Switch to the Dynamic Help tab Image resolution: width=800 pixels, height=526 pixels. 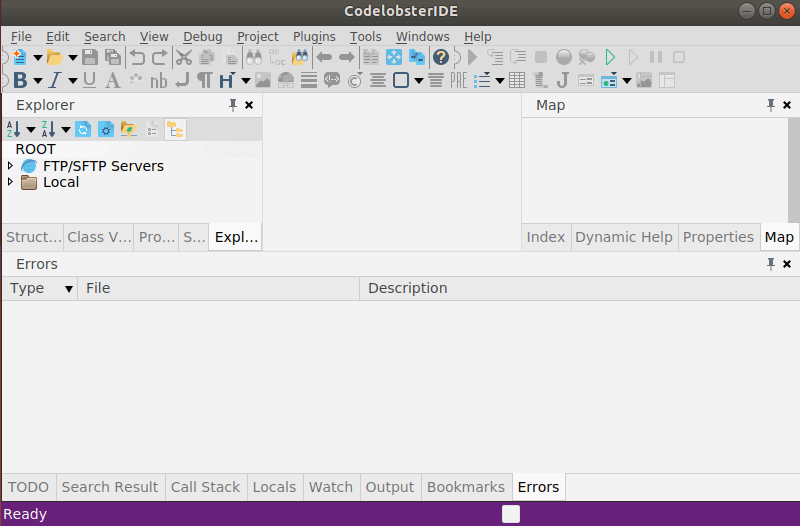[x=623, y=237]
